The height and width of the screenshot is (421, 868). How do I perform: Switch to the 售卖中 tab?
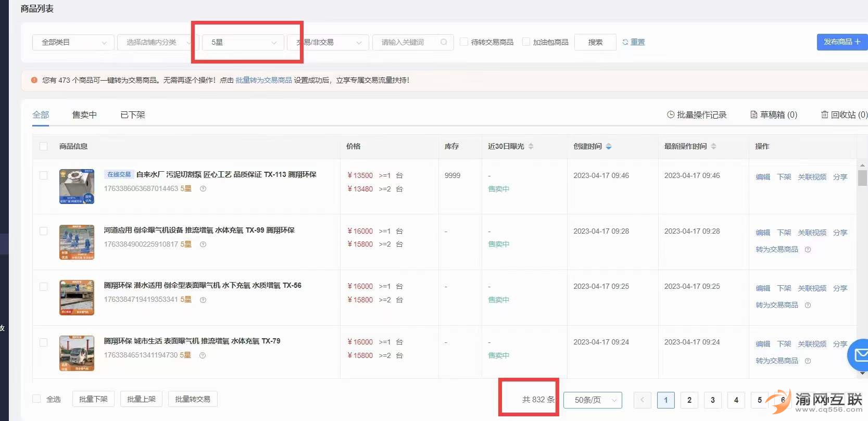point(84,114)
